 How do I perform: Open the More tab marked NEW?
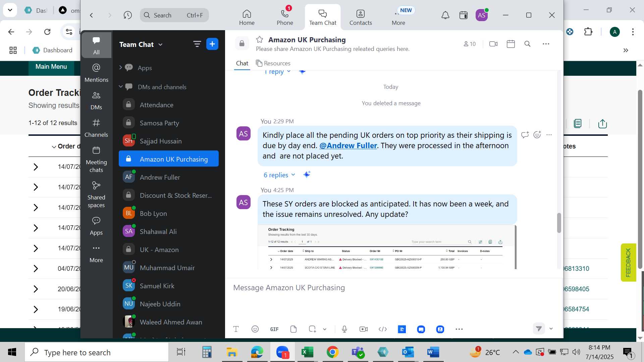click(398, 17)
